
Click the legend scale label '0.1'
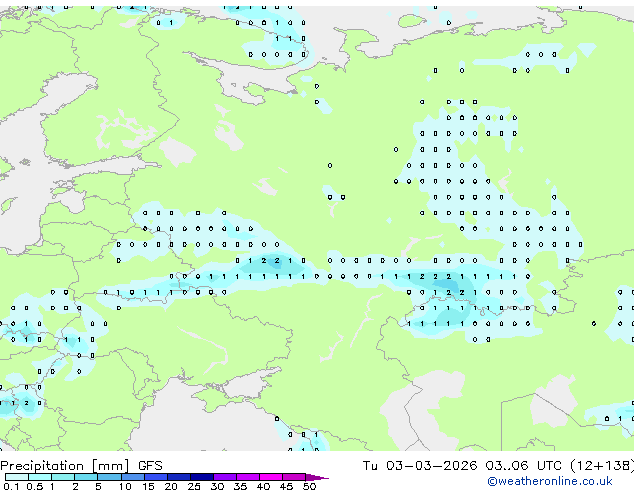(11, 486)
